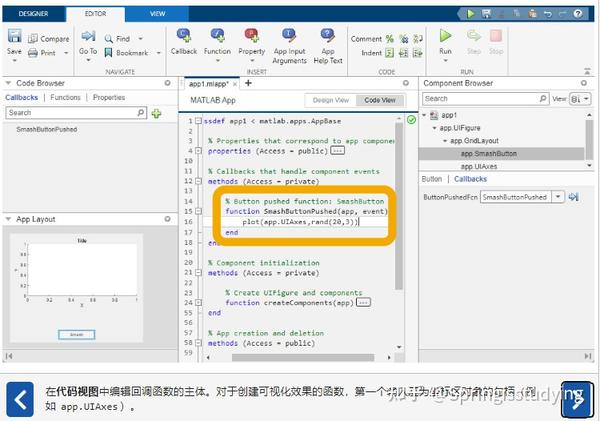Close the app1.mlapp tab
The width and height of the screenshot is (600, 421).
(235, 84)
